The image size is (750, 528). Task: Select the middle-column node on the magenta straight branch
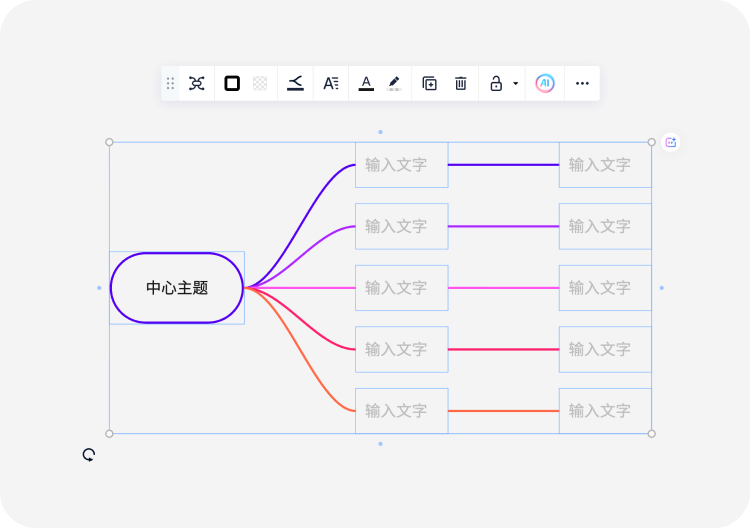click(402, 288)
